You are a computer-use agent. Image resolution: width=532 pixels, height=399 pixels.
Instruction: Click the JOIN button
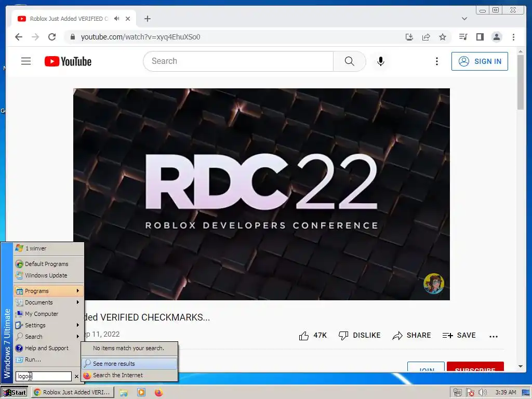click(426, 367)
